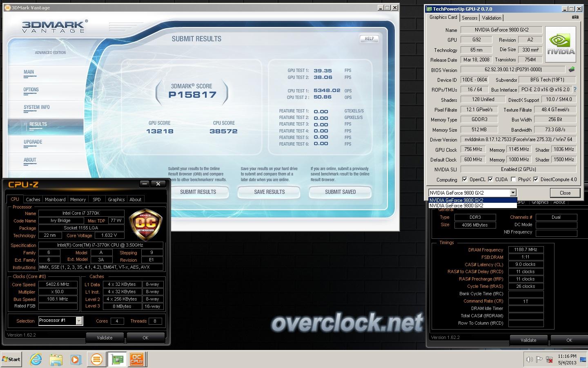Viewport: 588px width, 368px height.
Task: Click the SAVE RESULTS button
Action: tap(269, 192)
